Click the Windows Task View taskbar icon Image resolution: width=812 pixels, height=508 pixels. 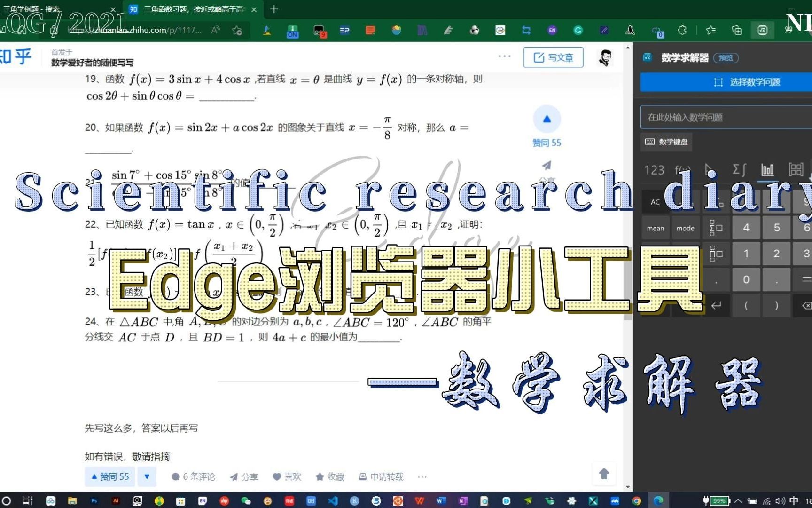click(x=28, y=501)
